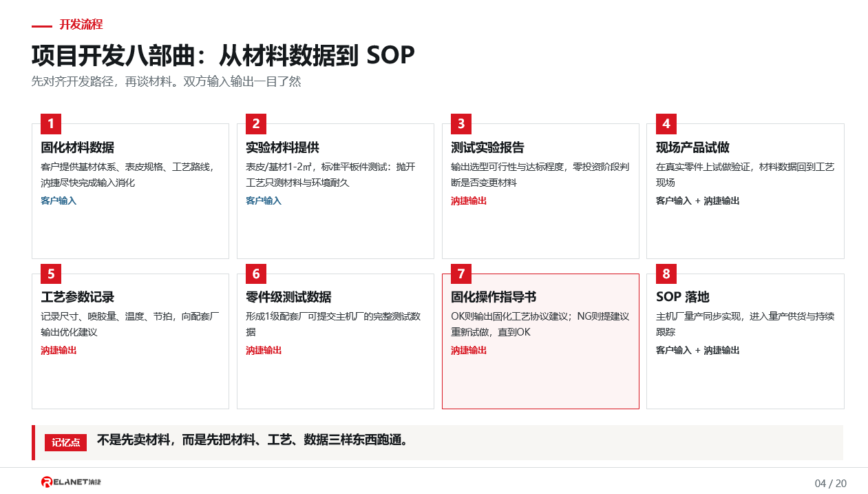Select the heading 工艺参数记录
Image resolution: width=868 pixels, height=494 pixels.
click(x=78, y=297)
